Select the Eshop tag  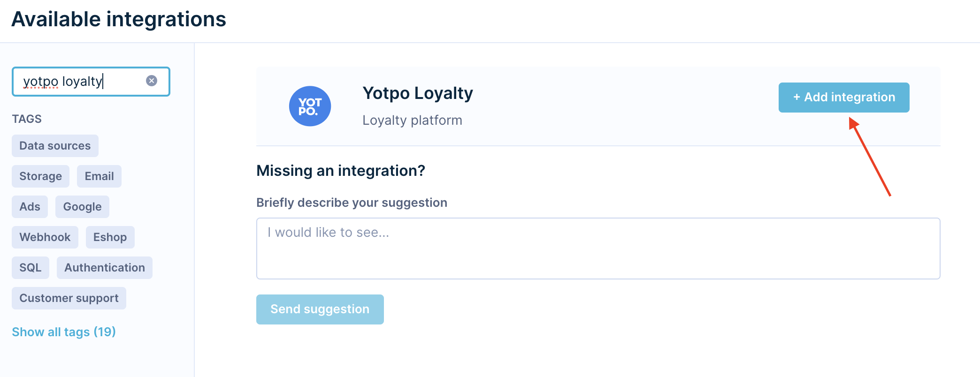[x=110, y=237]
